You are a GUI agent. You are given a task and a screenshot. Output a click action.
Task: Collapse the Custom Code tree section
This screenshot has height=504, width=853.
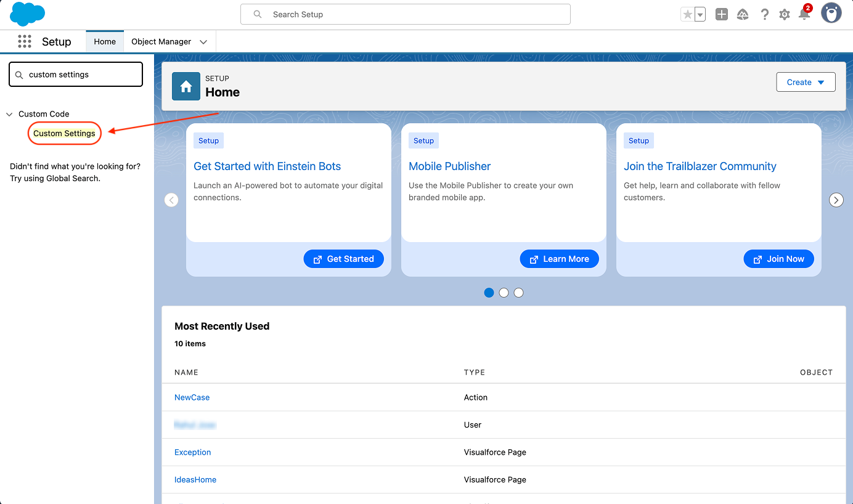point(9,114)
